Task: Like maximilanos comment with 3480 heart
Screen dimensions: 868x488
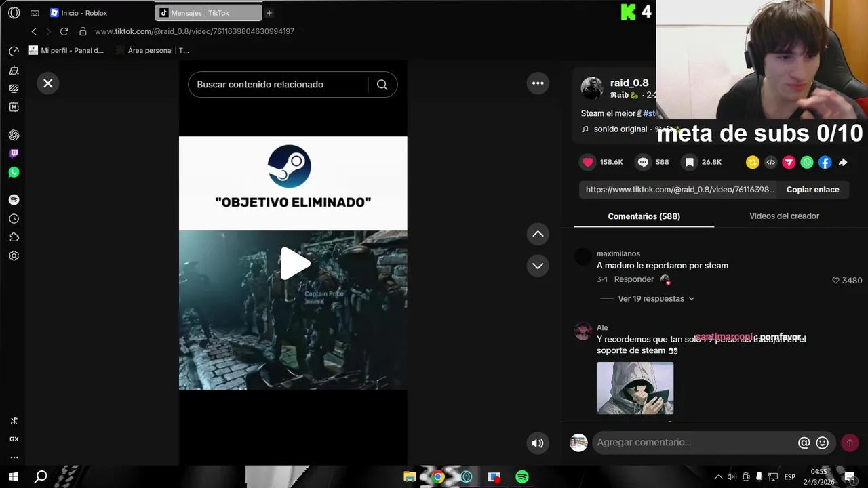Action: (x=836, y=281)
